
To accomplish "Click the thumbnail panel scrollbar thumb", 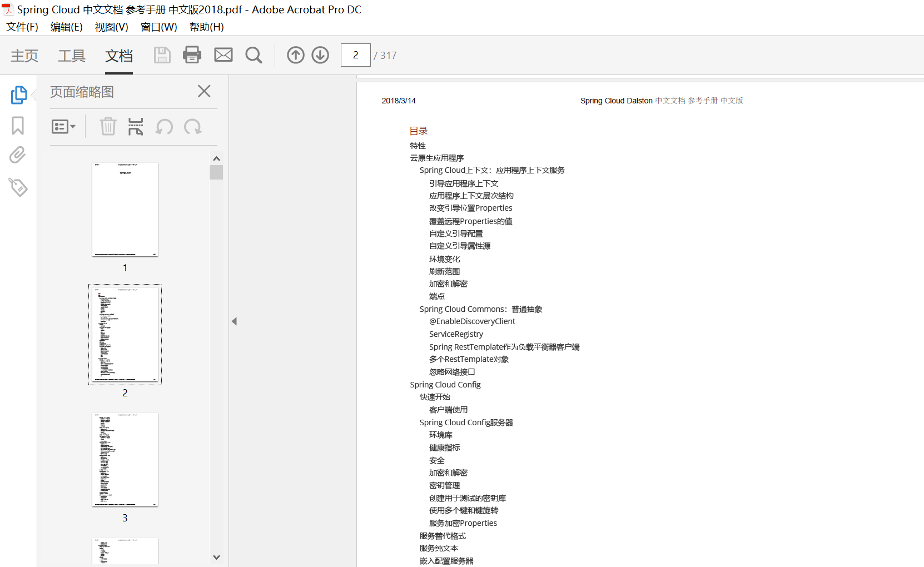I will tap(216, 172).
